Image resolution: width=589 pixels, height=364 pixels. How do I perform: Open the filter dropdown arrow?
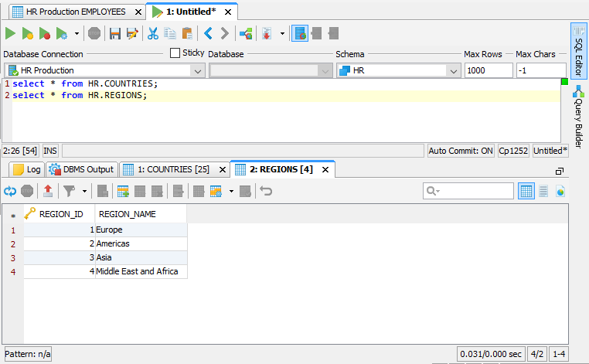[84, 192]
